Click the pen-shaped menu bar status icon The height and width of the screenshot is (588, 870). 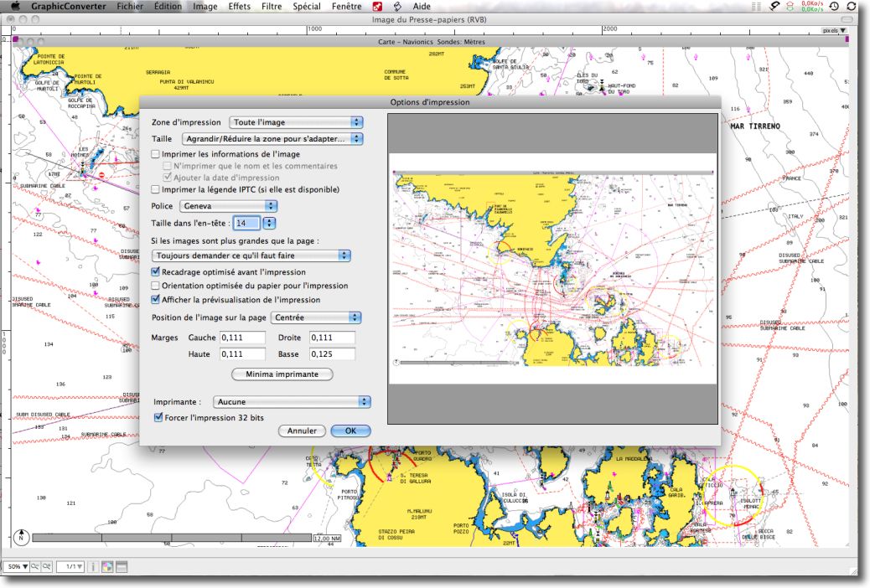click(774, 6)
